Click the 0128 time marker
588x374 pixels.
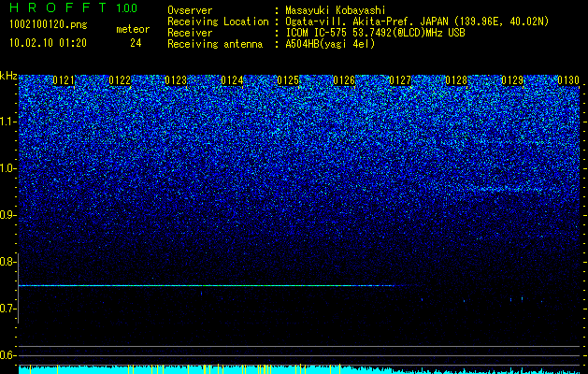pyautogui.click(x=456, y=80)
